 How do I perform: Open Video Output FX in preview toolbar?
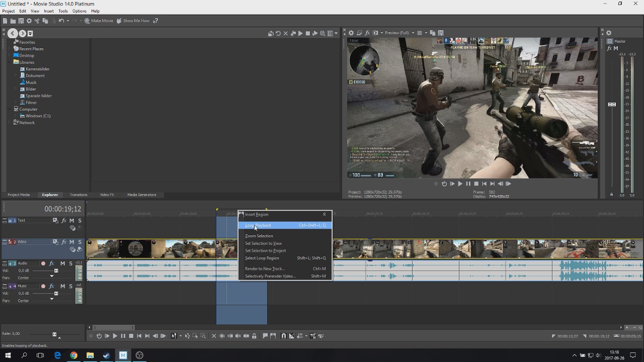point(367,33)
